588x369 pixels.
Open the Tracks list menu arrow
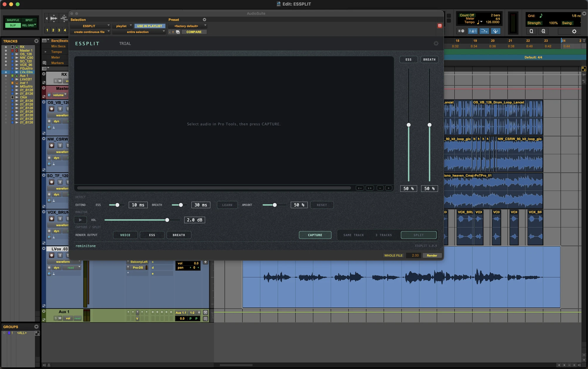point(36,41)
